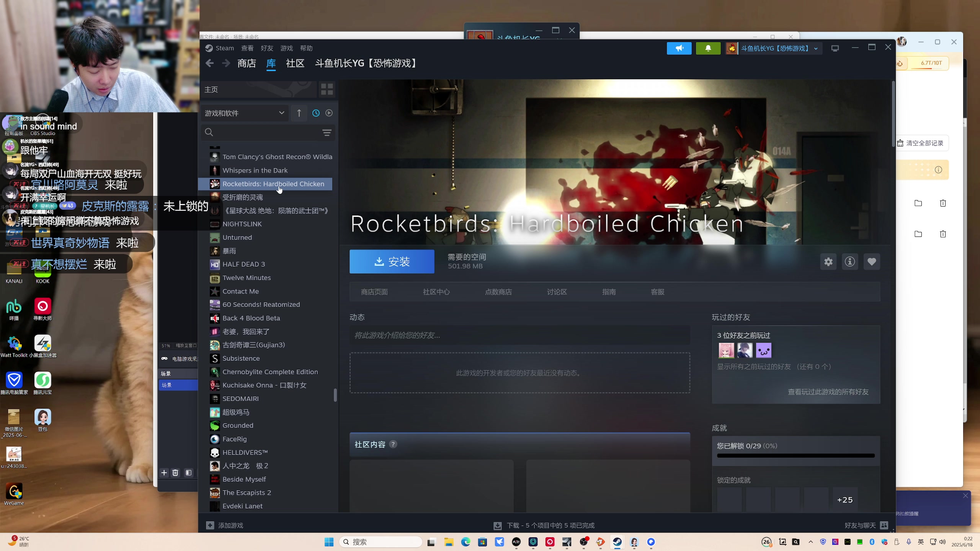Click the community content help question mark
The image size is (980, 551).
(393, 444)
